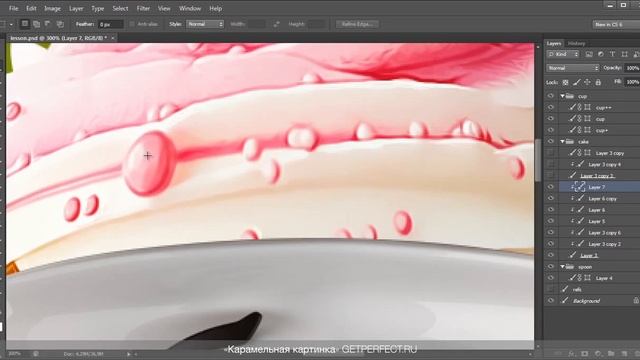The image size is (640, 360).
Task: Open the Layer menu
Action: point(76,8)
